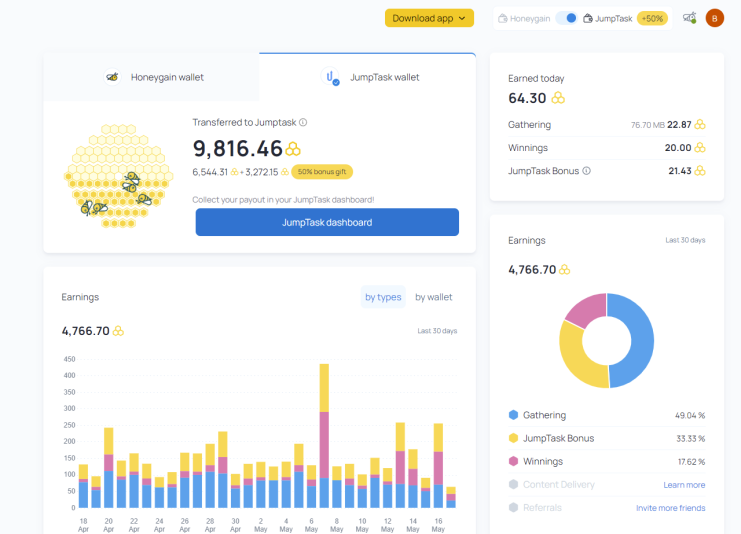
Task: Open the user avatar B profile menu
Action: pos(715,18)
